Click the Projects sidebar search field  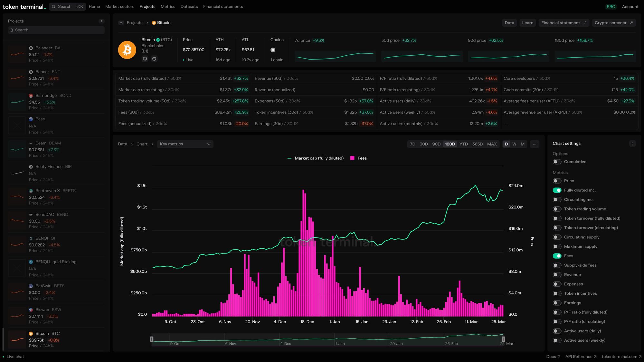pyautogui.click(x=56, y=30)
